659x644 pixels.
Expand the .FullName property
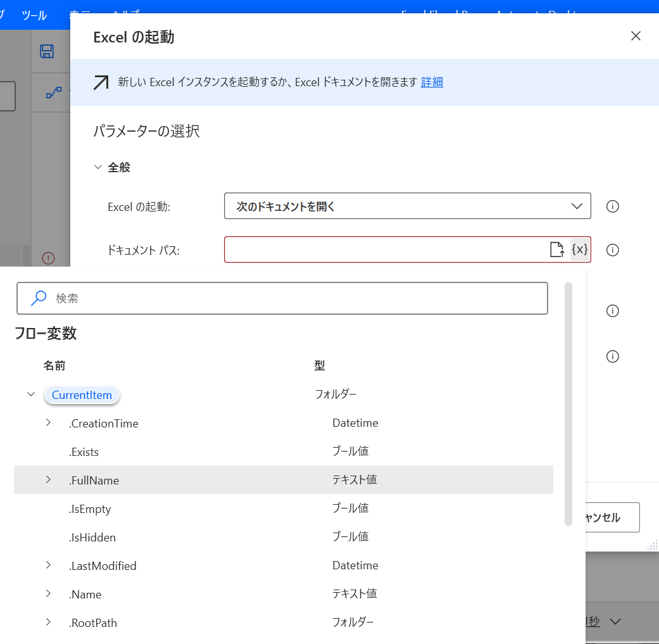point(48,479)
